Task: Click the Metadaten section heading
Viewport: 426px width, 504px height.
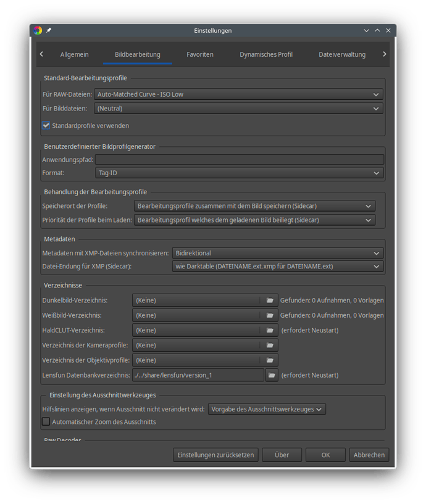Action: (x=59, y=239)
